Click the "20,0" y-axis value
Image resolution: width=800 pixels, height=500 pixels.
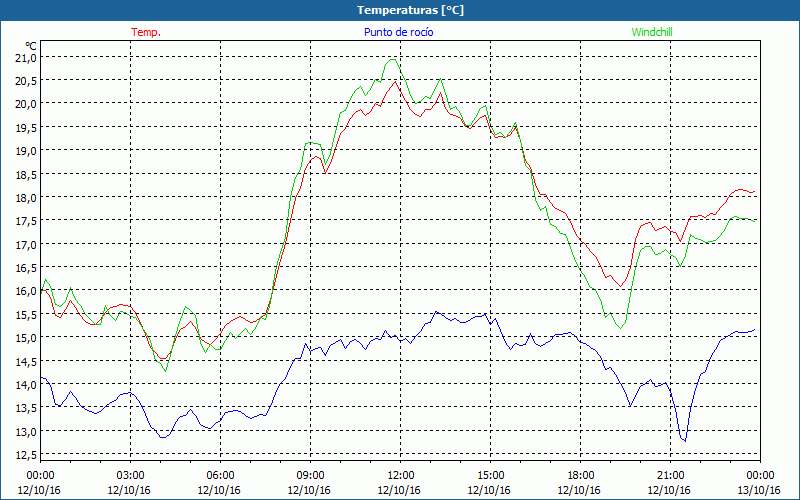(x=28, y=104)
